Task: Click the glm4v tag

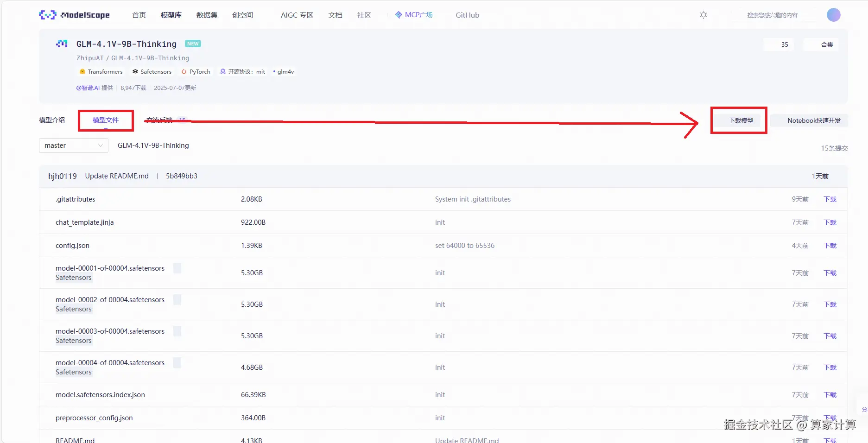Action: point(284,72)
